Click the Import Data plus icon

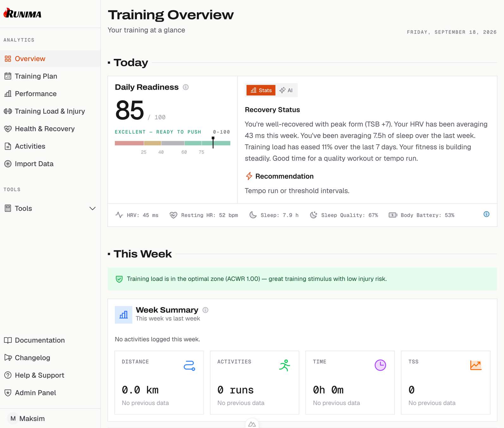(8, 164)
